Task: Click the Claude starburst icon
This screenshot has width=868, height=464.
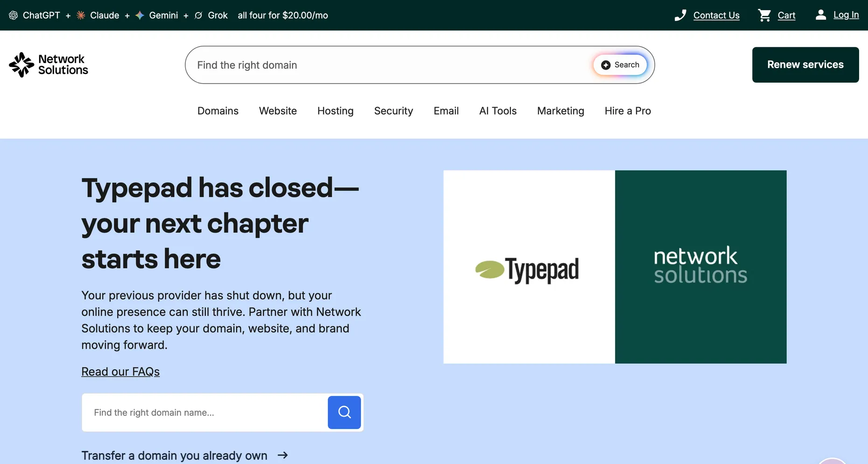Action: pyautogui.click(x=81, y=15)
